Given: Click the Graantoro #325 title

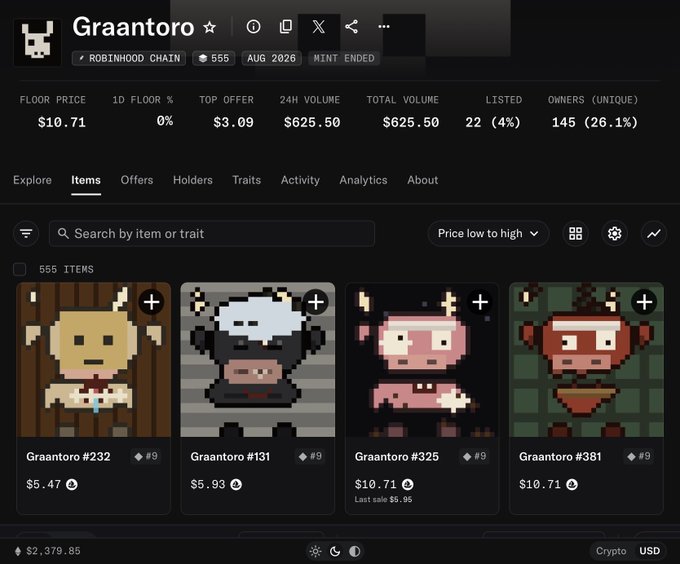Looking at the screenshot, I should (x=397, y=456).
